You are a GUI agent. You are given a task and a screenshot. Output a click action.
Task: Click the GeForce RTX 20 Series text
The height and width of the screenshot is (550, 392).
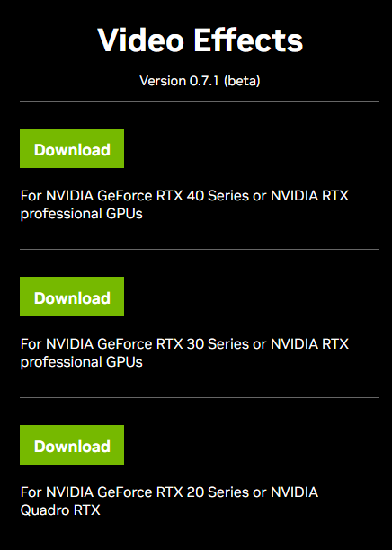[150, 492]
